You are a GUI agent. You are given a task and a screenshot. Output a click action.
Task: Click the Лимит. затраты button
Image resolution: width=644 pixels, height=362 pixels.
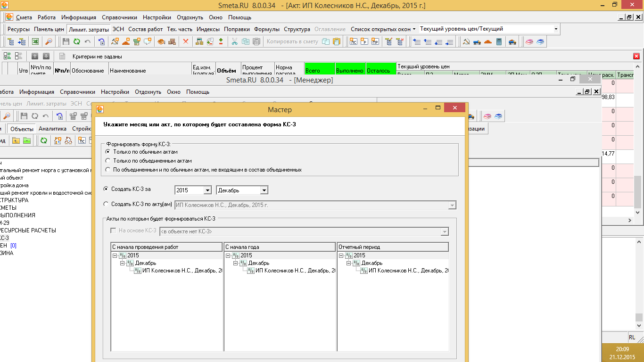pos(89,29)
